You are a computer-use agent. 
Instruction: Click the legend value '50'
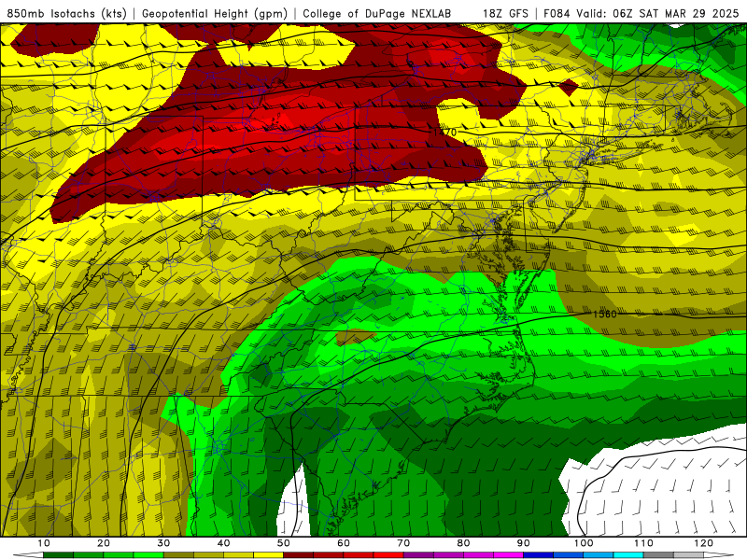[x=284, y=543]
